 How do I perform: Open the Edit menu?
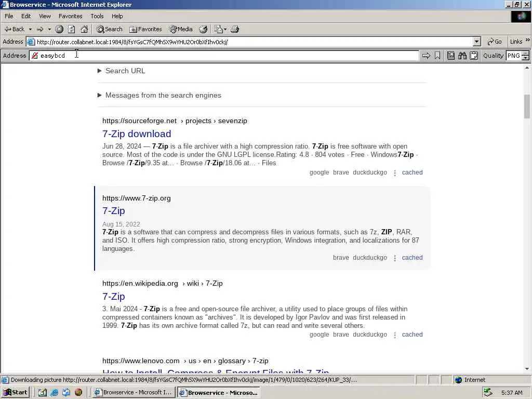[26, 16]
